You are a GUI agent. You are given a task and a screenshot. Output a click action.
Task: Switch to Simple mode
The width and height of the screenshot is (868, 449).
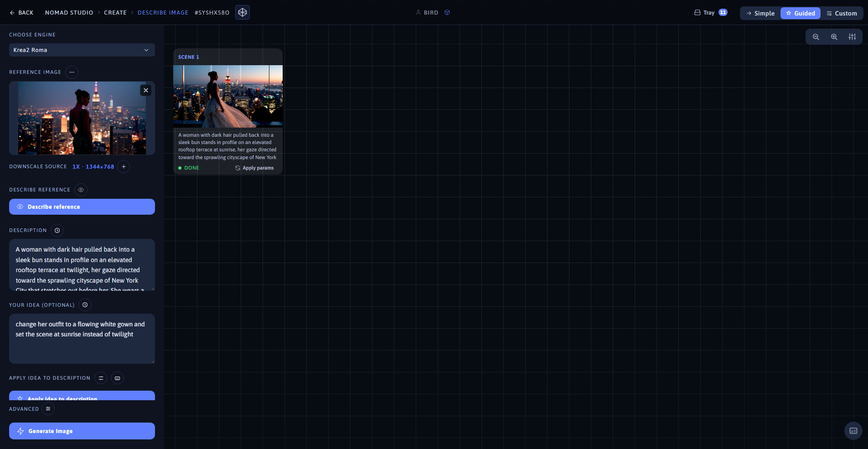[x=760, y=13]
